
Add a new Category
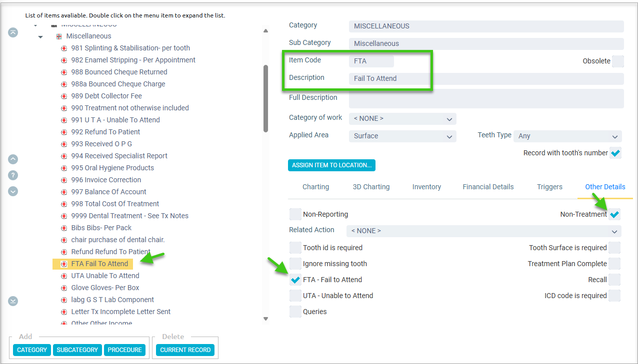(32, 350)
